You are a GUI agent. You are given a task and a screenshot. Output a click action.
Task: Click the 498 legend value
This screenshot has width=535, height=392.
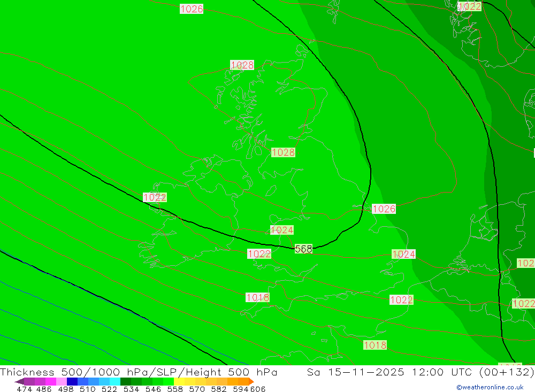[65, 389]
